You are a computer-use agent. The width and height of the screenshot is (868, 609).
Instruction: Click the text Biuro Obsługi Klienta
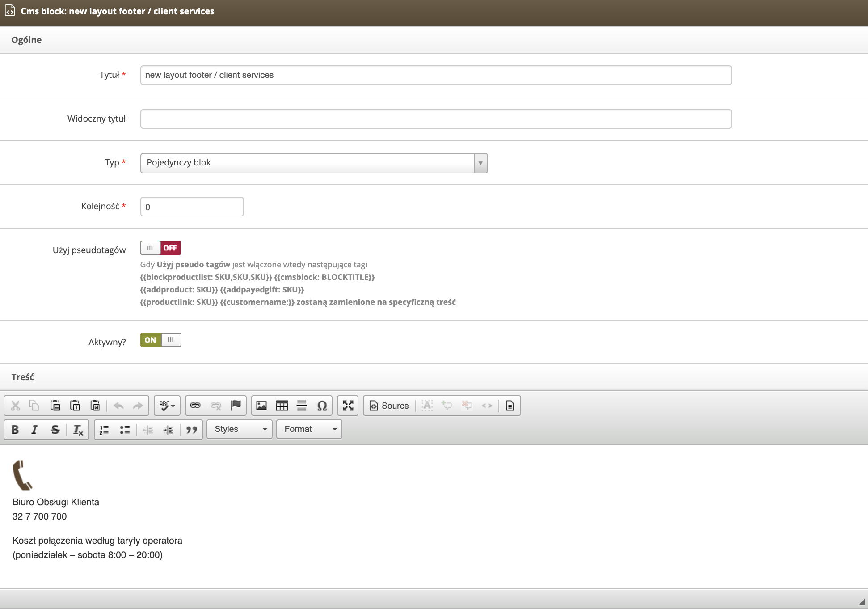pos(56,502)
